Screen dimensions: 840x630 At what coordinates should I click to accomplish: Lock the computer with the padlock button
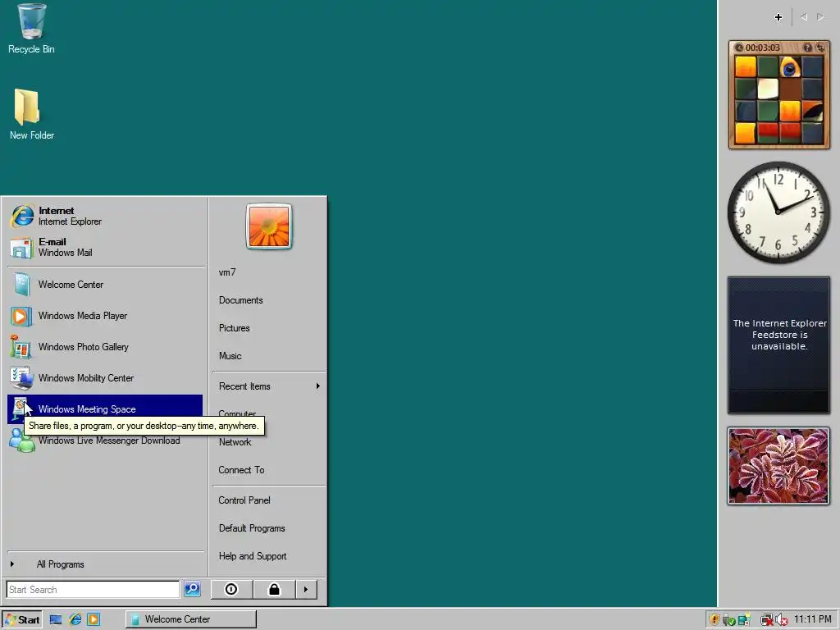coord(274,589)
